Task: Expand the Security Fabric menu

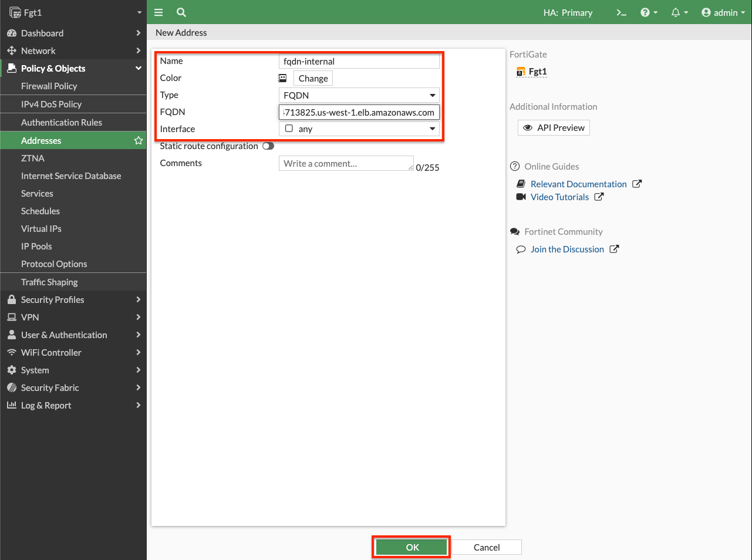Action: pyautogui.click(x=73, y=387)
